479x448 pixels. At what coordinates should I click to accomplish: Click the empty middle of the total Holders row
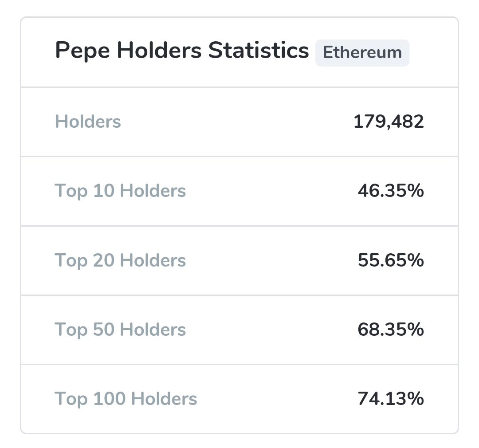coord(235,122)
